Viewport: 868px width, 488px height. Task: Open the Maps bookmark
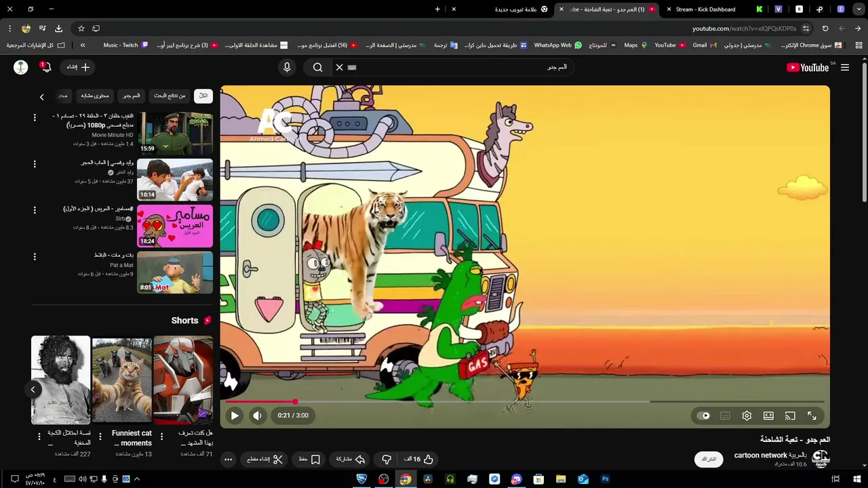(635, 45)
